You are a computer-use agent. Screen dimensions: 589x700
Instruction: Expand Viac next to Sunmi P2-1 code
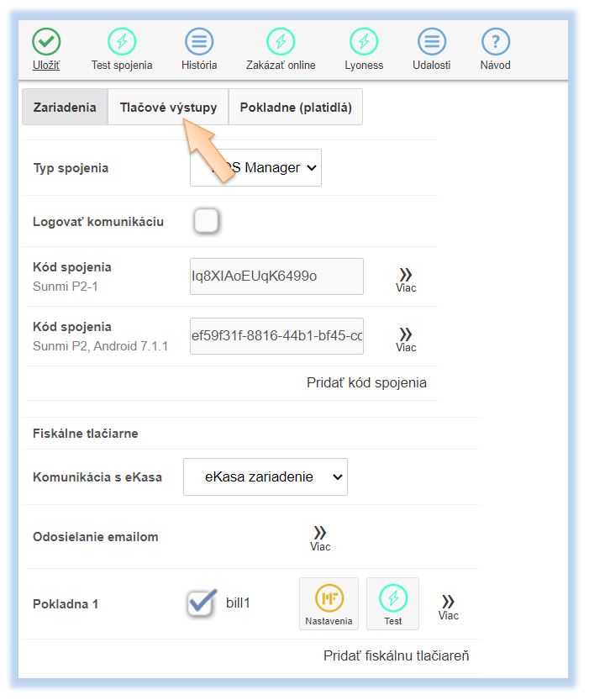click(x=406, y=280)
